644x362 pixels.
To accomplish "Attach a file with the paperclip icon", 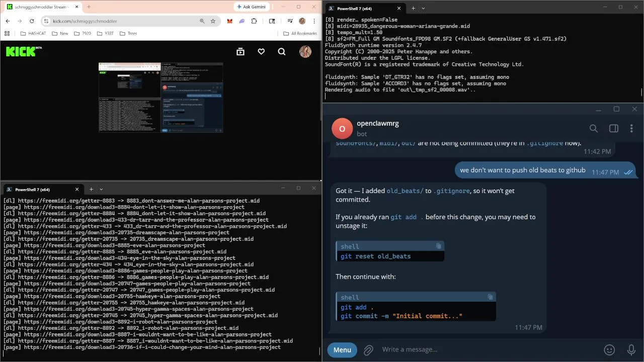I will 368,350.
